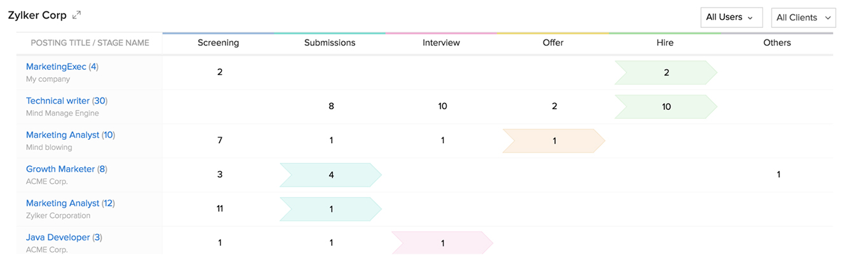Click the Interview stage column header

tap(441, 43)
